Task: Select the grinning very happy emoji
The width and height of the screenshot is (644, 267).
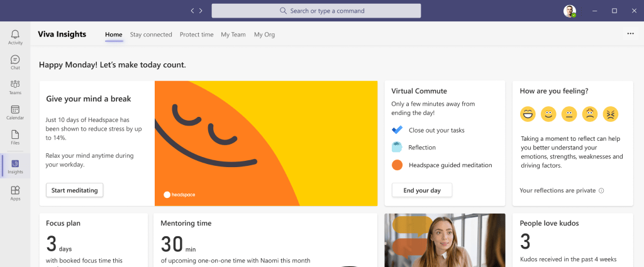Action: point(528,114)
